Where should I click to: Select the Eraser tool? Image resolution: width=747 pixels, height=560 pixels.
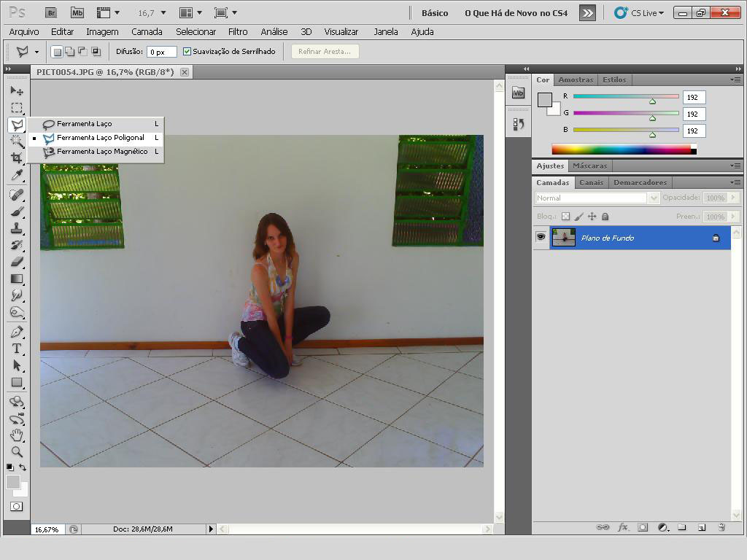[17, 262]
